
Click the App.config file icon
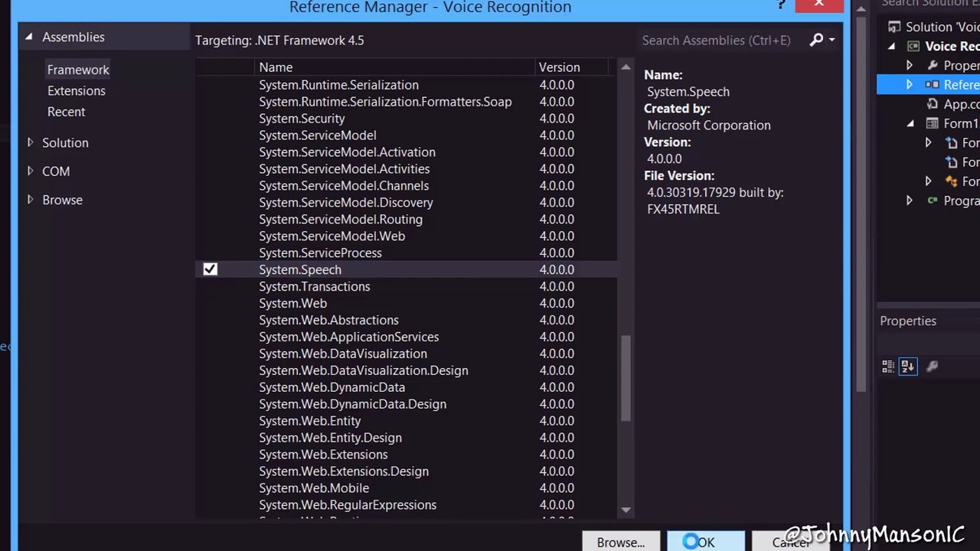932,104
